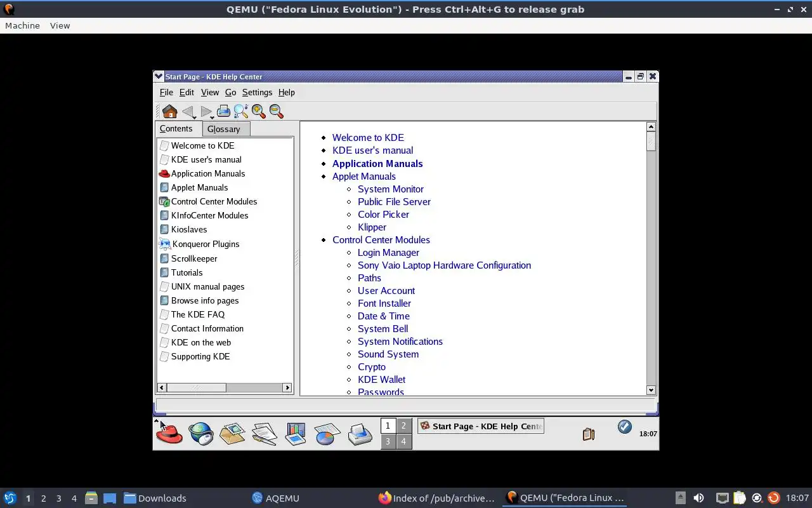The width and height of the screenshot is (812, 508).
Task: Select The KDE FAQ tree entry
Action: pyautogui.click(x=198, y=314)
